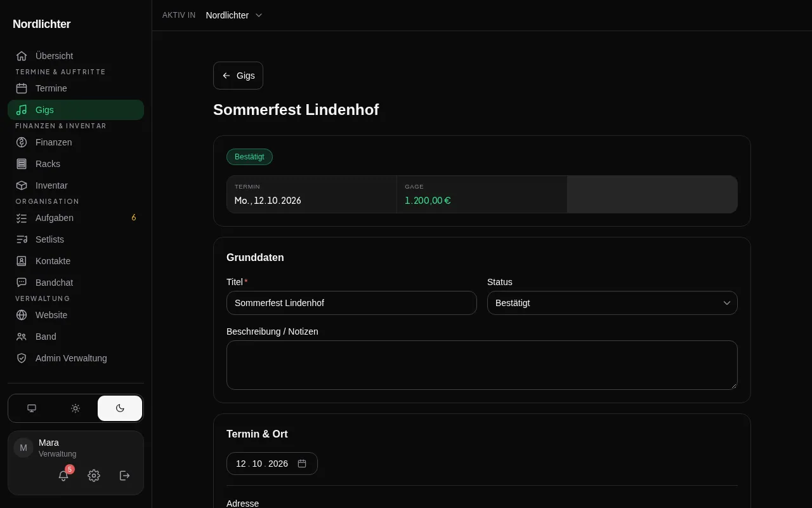Click the logout icon
Image resolution: width=812 pixels, height=508 pixels.
125,476
